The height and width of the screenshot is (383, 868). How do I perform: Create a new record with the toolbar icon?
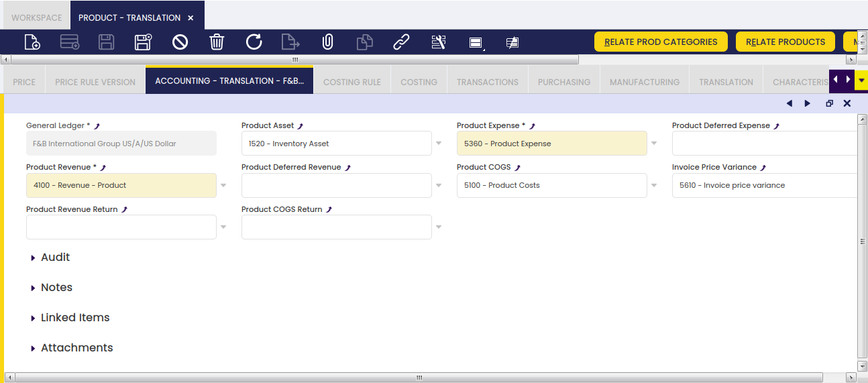(x=32, y=42)
